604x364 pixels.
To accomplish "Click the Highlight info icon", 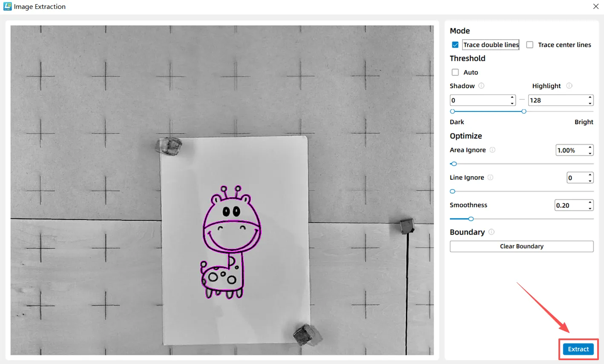I will point(569,86).
